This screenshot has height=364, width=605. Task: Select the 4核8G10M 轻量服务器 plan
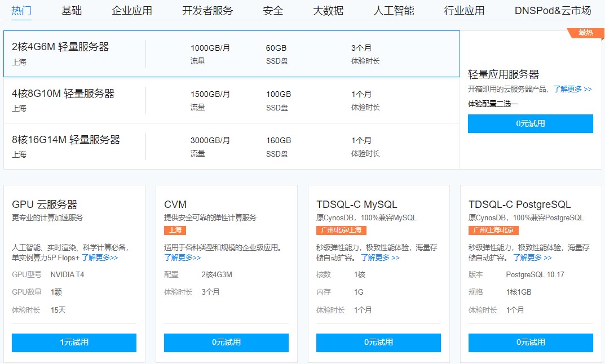coord(231,100)
